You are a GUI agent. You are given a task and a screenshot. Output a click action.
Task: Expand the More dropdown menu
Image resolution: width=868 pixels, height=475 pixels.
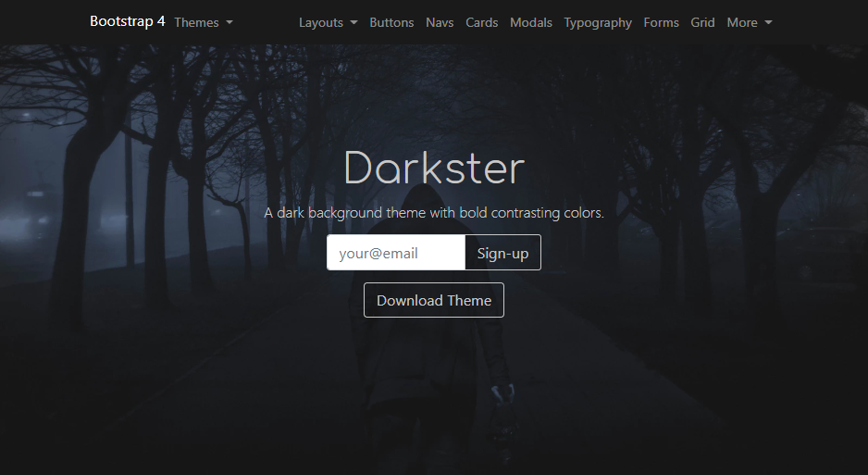click(x=749, y=23)
